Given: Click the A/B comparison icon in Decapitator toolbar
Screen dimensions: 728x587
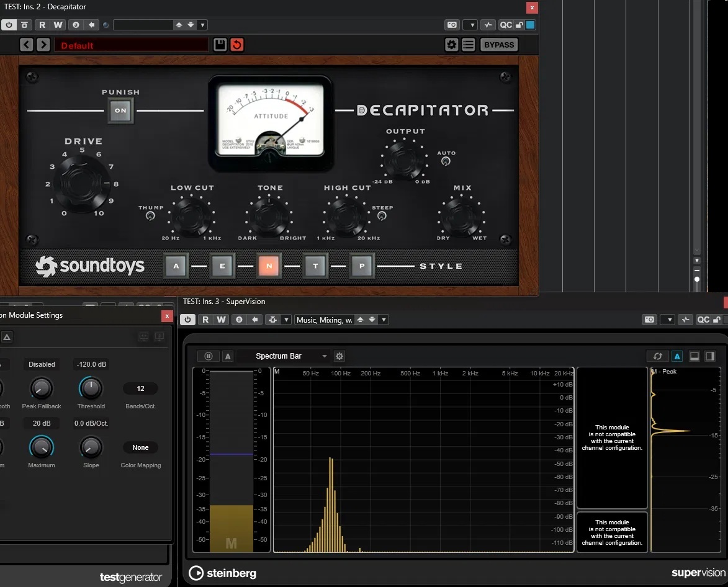Looking at the screenshot, I should 76,25.
